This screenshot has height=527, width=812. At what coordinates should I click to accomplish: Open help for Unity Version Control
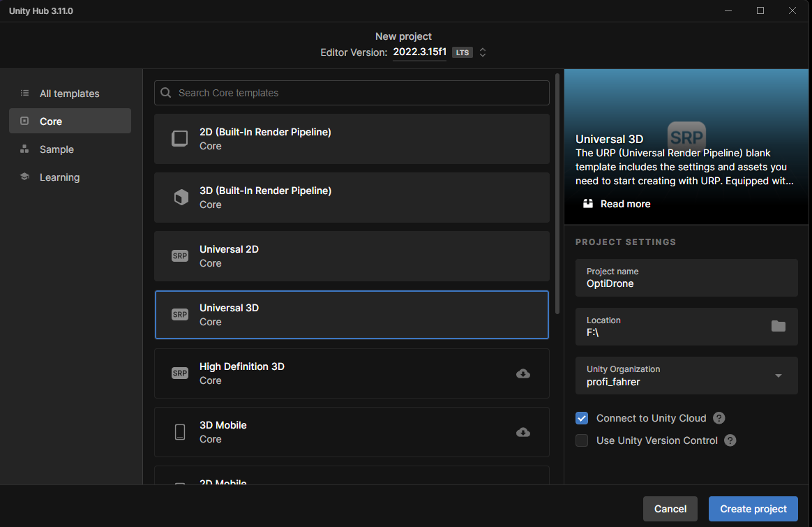tap(730, 440)
